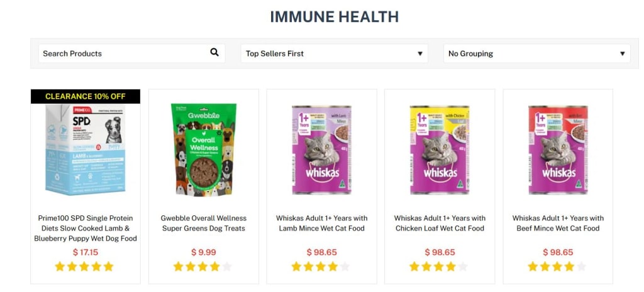The image size is (644, 292).
Task: Select the Whiskas Lamb Mince can image
Action: [x=321, y=149]
